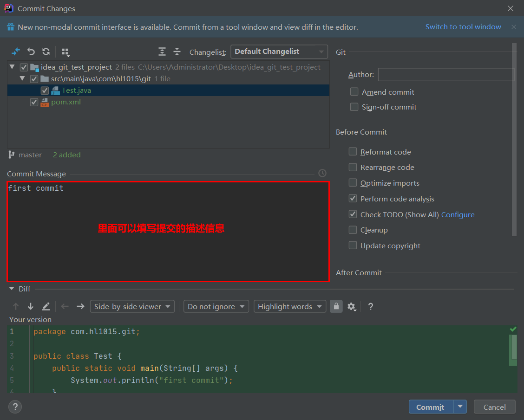
Task: Click the dialog help button
Action: click(x=15, y=407)
